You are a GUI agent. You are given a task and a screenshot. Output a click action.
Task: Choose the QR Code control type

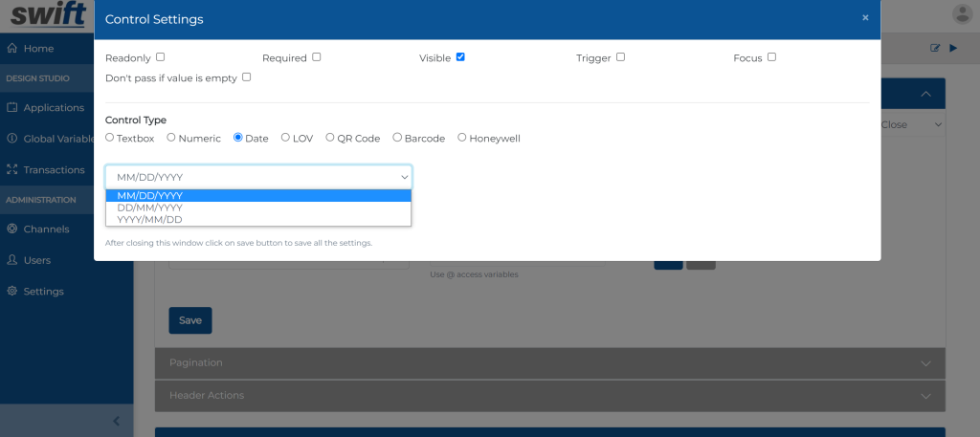[x=330, y=138]
